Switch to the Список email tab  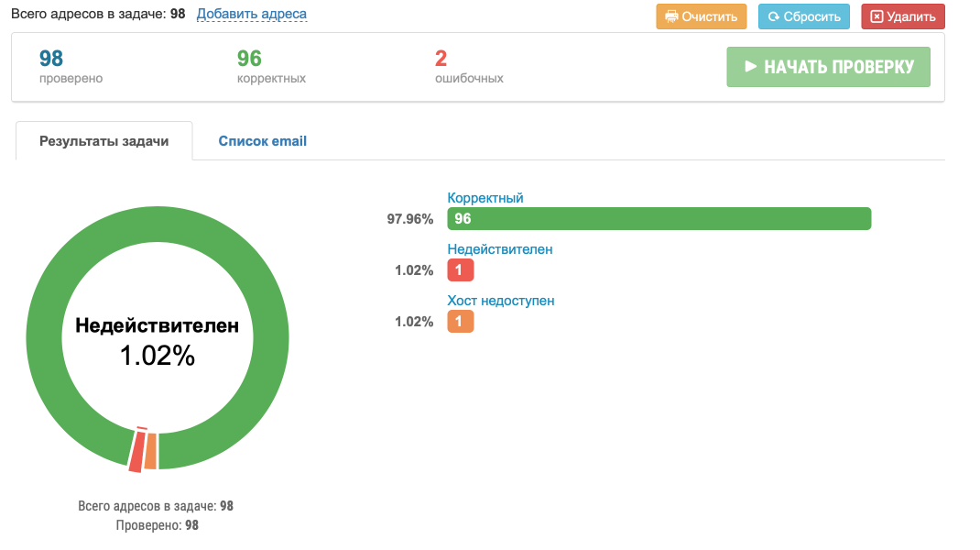point(262,141)
